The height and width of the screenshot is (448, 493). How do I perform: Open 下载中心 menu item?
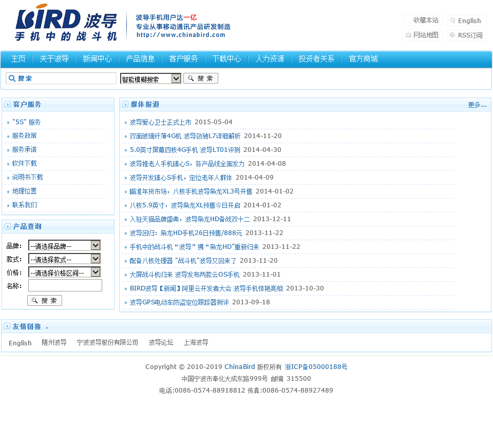226,59
